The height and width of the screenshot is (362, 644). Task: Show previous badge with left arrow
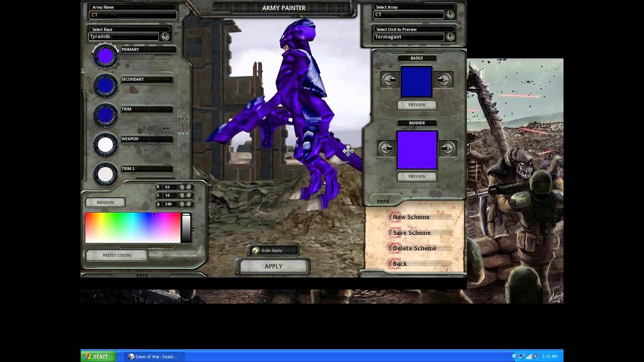pos(389,80)
